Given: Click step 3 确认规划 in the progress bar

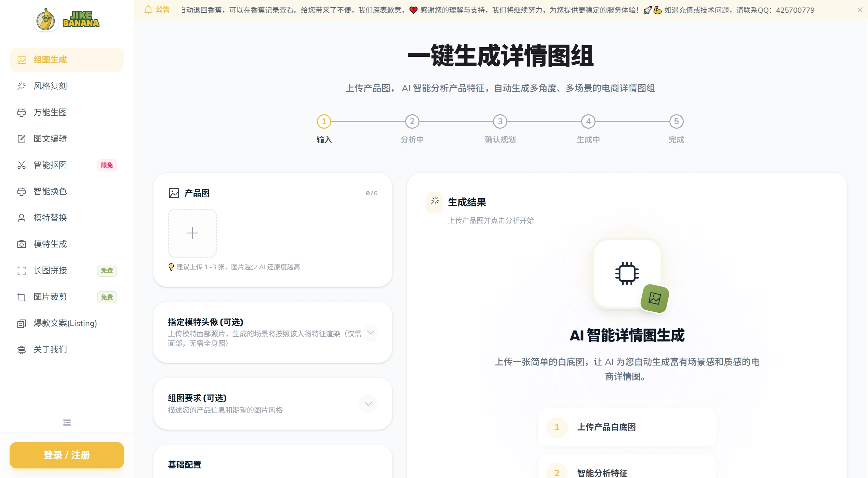Looking at the screenshot, I should [500, 121].
